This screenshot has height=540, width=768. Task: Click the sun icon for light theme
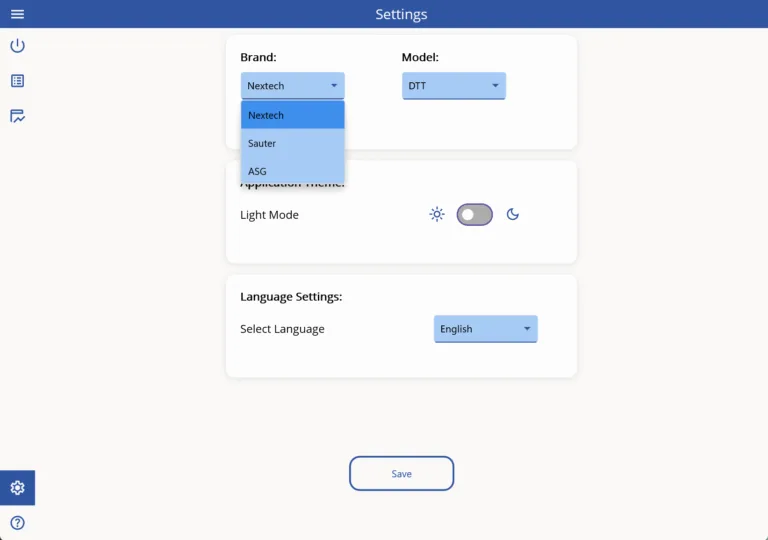click(x=436, y=214)
